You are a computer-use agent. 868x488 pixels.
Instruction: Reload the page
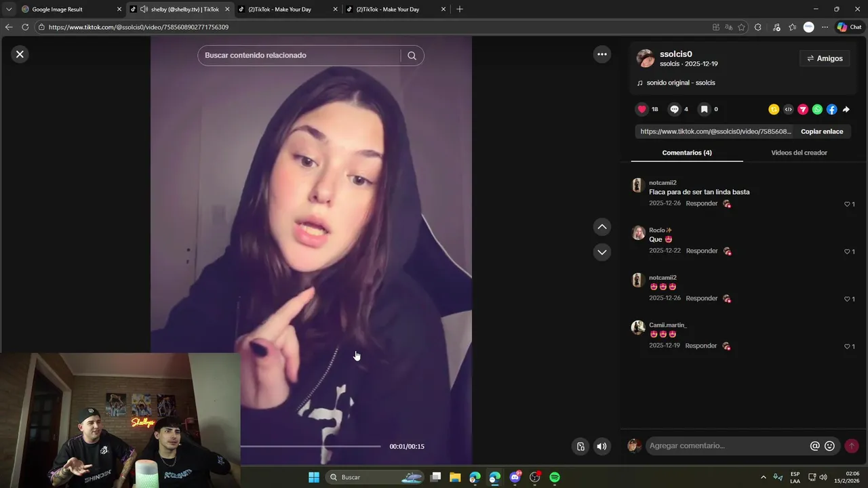[x=25, y=27]
